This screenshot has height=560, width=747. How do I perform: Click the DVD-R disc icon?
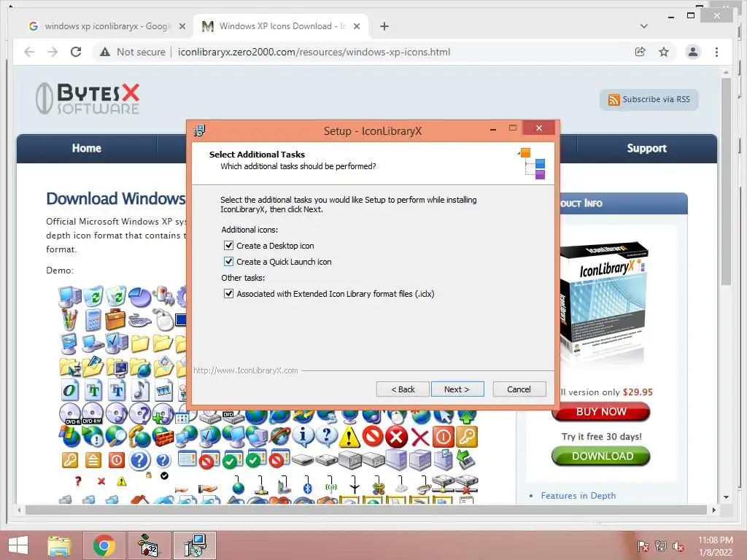(70, 413)
